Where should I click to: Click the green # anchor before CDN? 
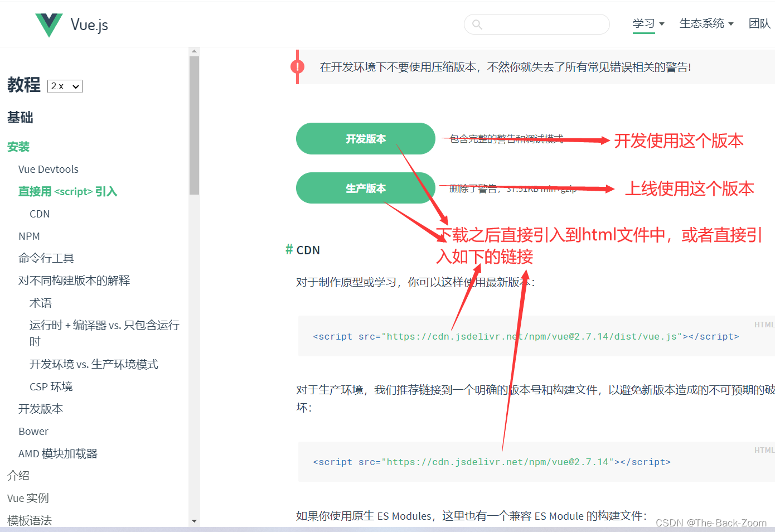(289, 249)
